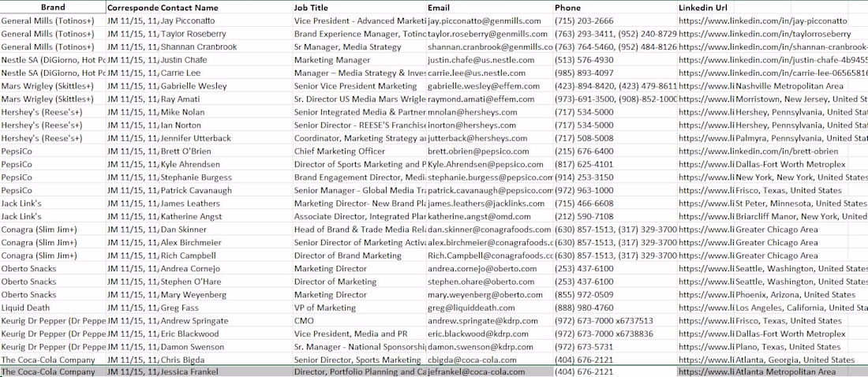Click the Eric Blackwood cell

(226, 334)
